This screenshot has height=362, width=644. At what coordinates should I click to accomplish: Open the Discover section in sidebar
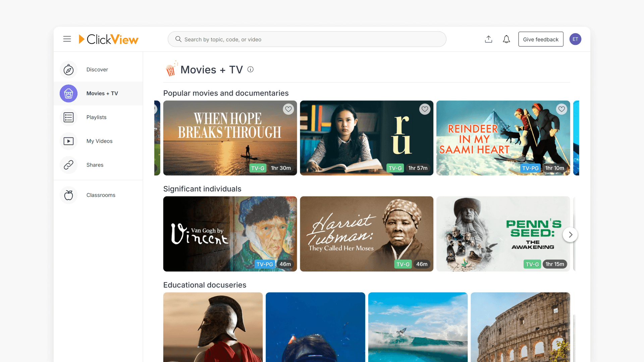(97, 69)
